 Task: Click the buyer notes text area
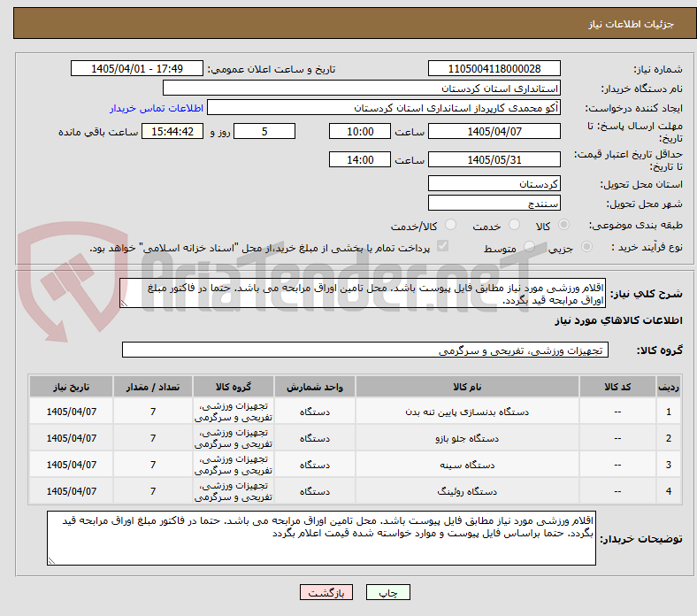[x=321, y=538]
